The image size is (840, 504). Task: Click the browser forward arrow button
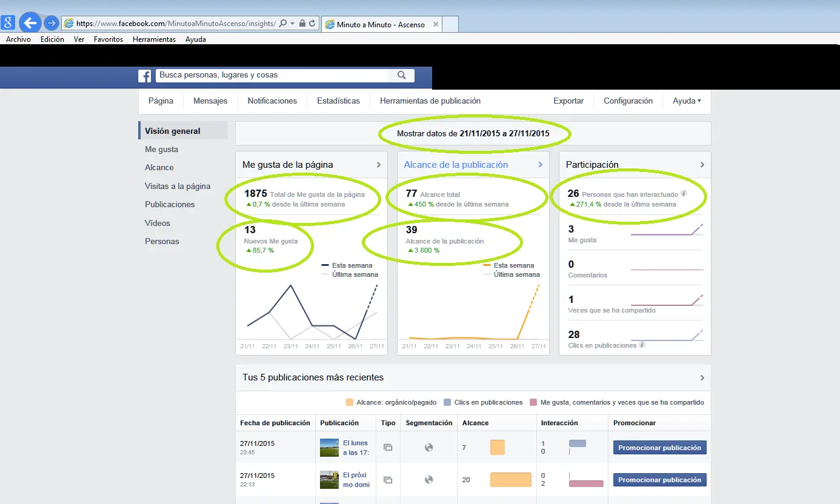coord(52,23)
